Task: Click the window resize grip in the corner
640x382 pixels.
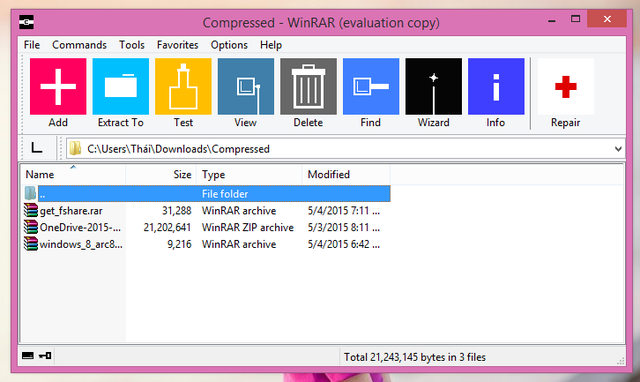Action: coord(621,360)
